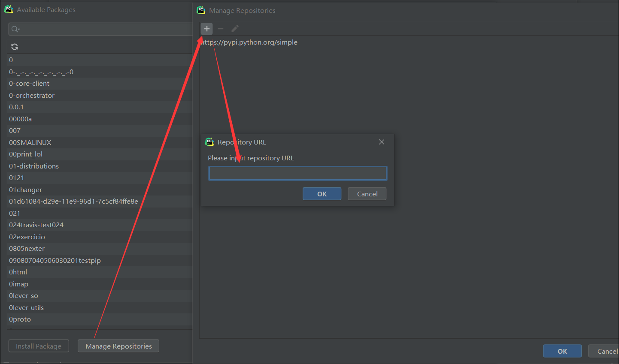Viewport: 619px width, 364px height.
Task: Select the 021 package
Action: tap(100, 213)
